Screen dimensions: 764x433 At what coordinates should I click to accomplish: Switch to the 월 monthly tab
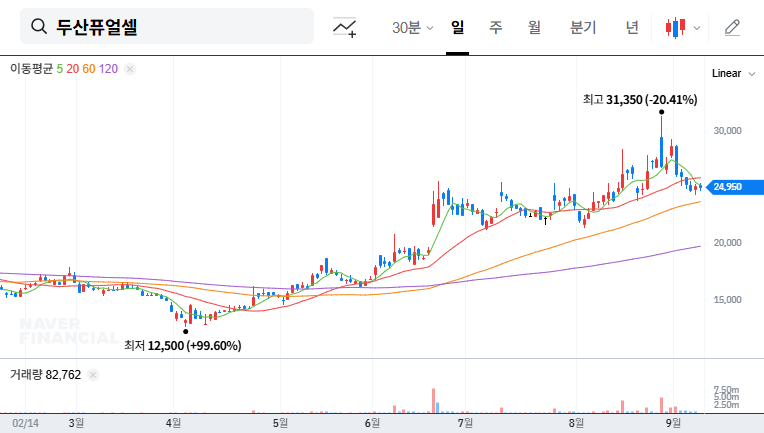pyautogui.click(x=535, y=27)
